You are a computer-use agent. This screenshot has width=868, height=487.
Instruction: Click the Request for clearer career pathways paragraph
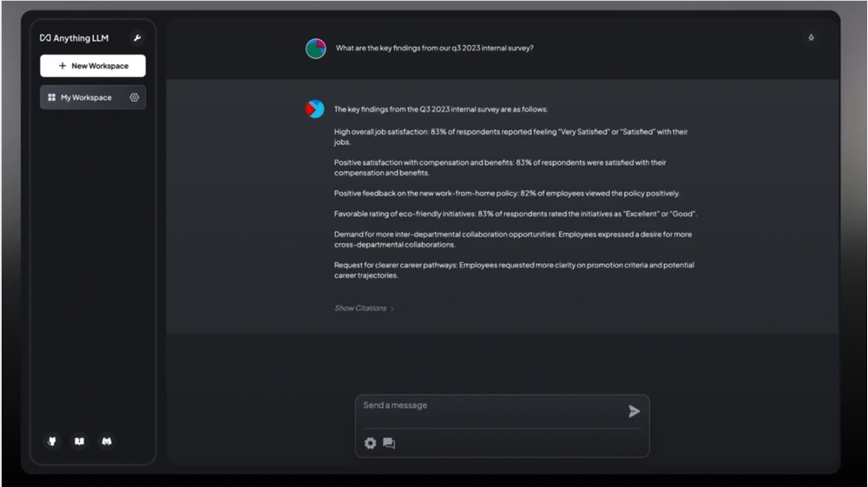coord(514,270)
